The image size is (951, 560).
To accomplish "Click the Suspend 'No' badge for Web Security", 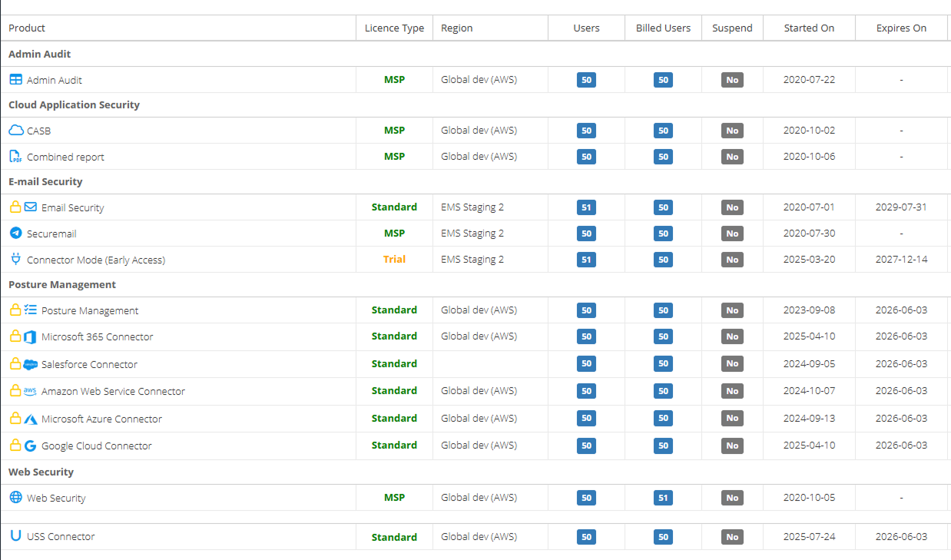I will point(732,498).
